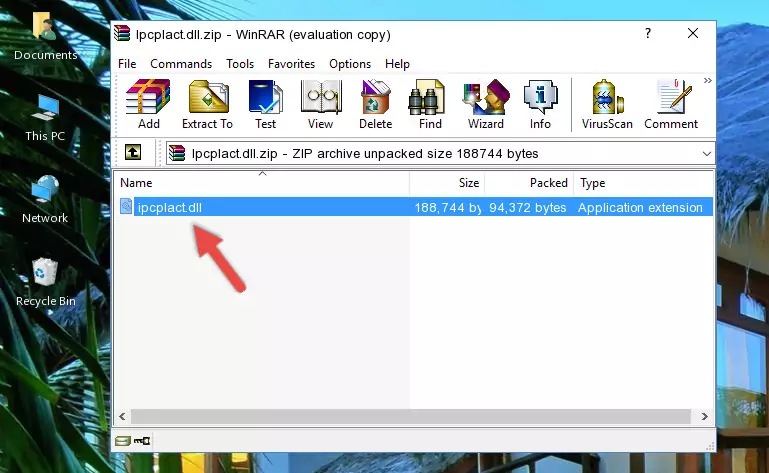Expand the toolbar overflow chevron
The height and width of the screenshot is (473, 769).
pos(708,80)
